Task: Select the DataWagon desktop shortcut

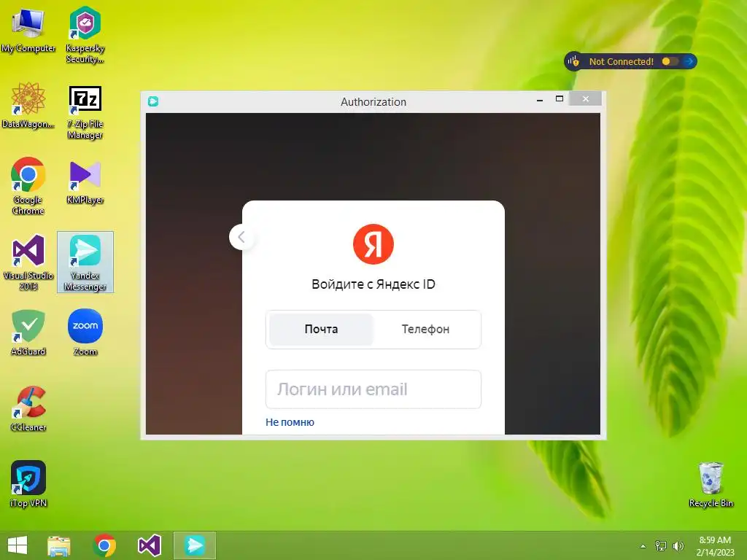Action: pyautogui.click(x=28, y=106)
